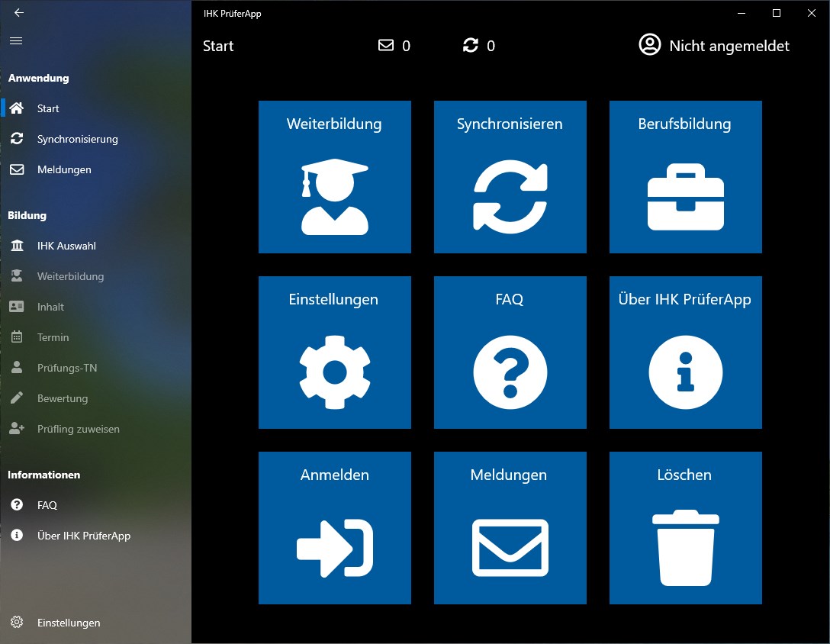Click the Nicht angemeldet account text
This screenshot has width=830, height=644.
tap(729, 46)
